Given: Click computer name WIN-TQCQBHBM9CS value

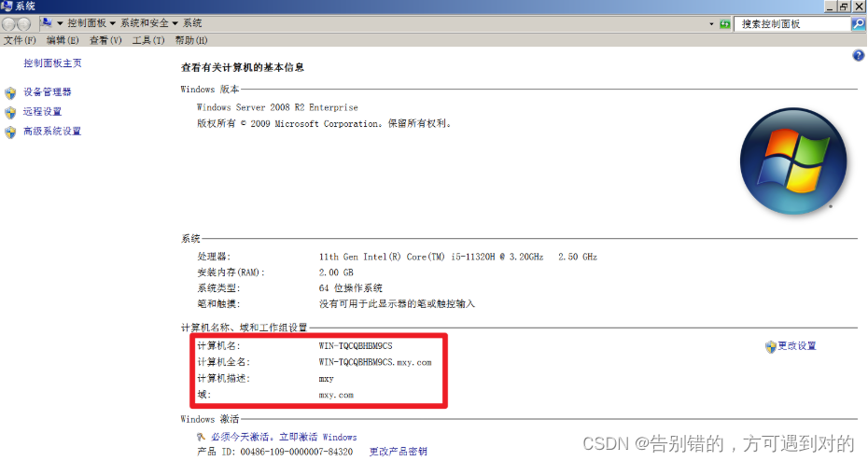Looking at the screenshot, I should pyautogui.click(x=356, y=346).
